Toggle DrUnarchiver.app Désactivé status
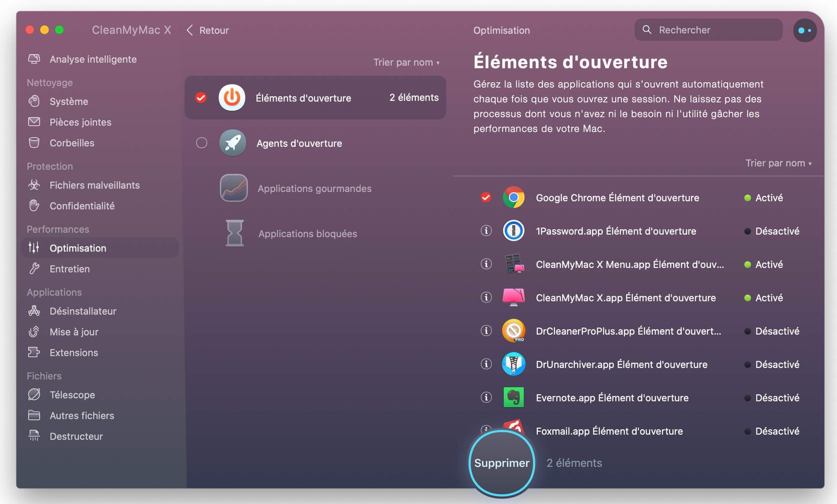Screen dimensions: 837x504 coord(772,364)
